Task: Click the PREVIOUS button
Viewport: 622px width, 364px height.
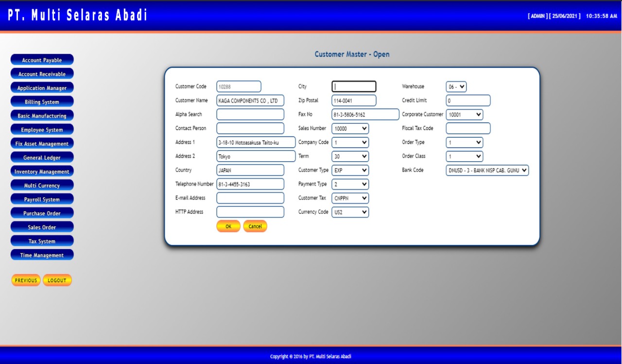Action: coord(26,280)
